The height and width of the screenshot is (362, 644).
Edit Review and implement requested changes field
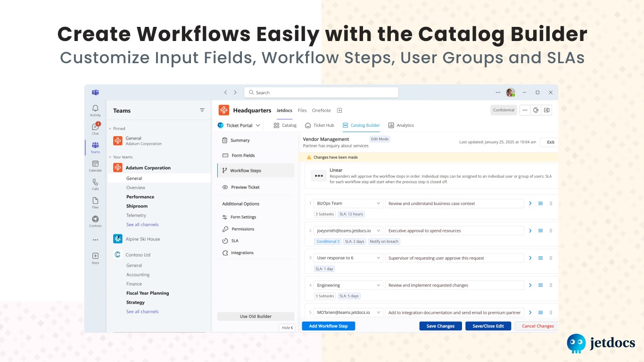point(454,285)
